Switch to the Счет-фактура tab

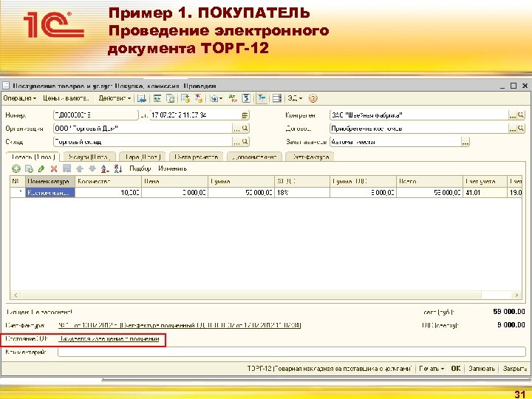pos(310,157)
